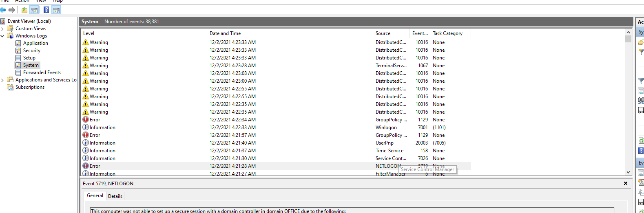The width and height of the screenshot is (644, 213).
Task: Switch to the General tab
Action: point(95,195)
